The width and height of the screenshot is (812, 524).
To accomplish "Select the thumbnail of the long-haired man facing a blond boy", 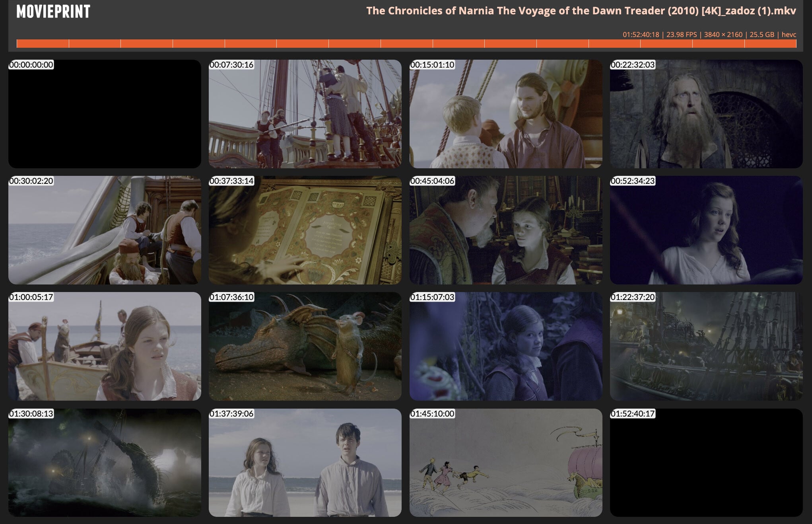I will [x=506, y=114].
